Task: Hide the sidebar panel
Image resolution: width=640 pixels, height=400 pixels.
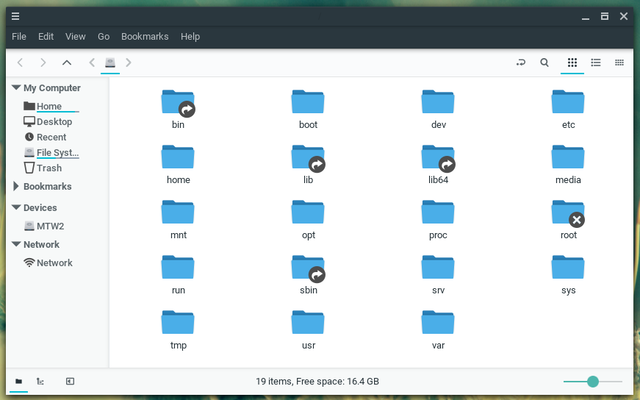Action: tap(70, 381)
